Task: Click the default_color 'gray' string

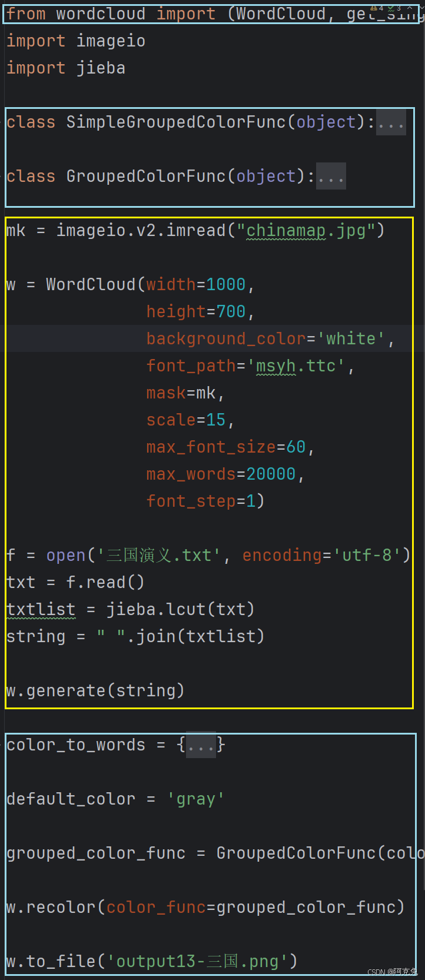Action: 195,799
